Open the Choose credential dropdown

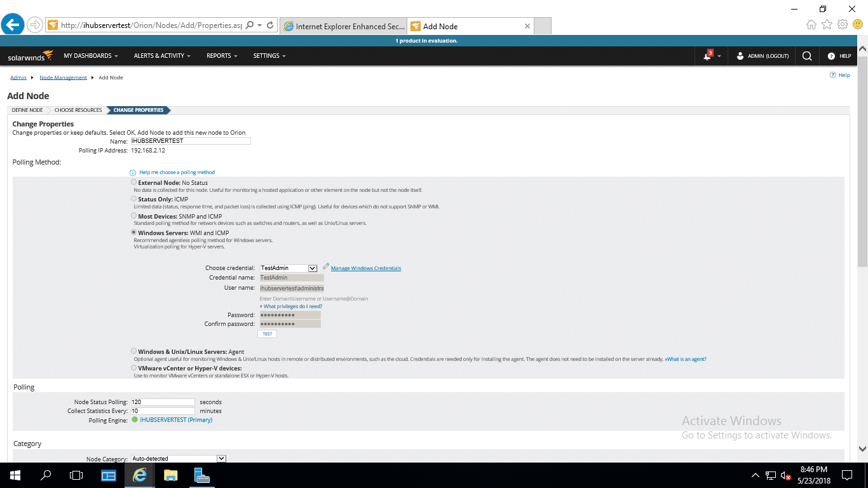tap(288, 268)
